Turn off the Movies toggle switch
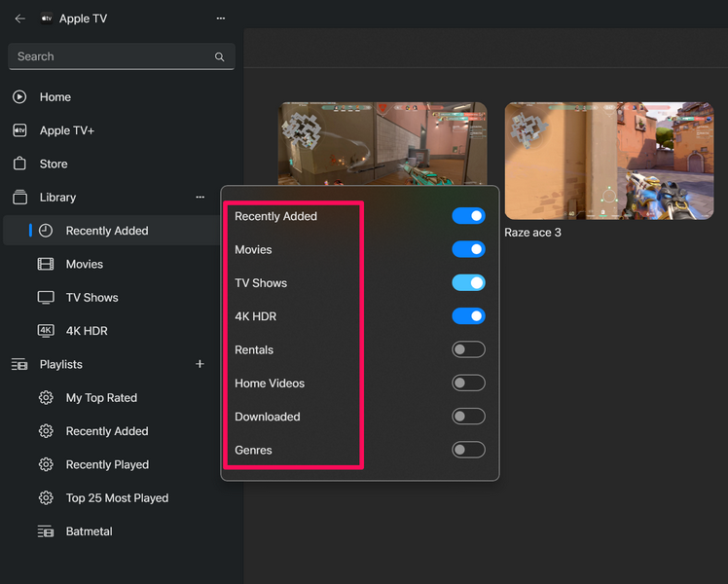Viewport: 728px width, 584px height. click(468, 249)
